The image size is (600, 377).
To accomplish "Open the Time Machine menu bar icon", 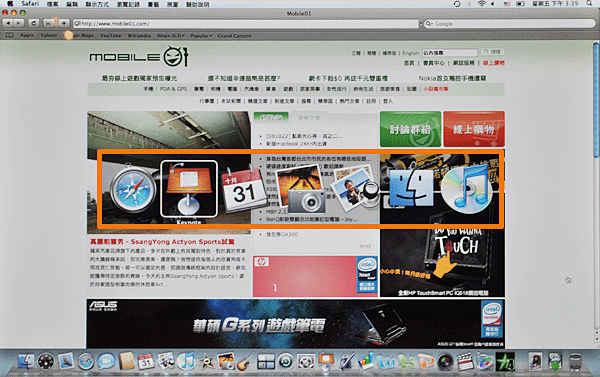I will [x=457, y=3].
